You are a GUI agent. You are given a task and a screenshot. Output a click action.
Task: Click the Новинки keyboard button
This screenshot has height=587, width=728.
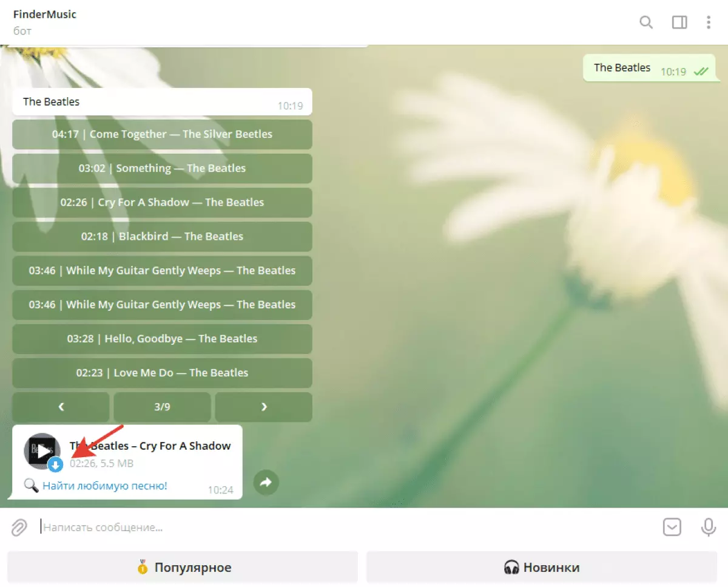click(x=541, y=568)
